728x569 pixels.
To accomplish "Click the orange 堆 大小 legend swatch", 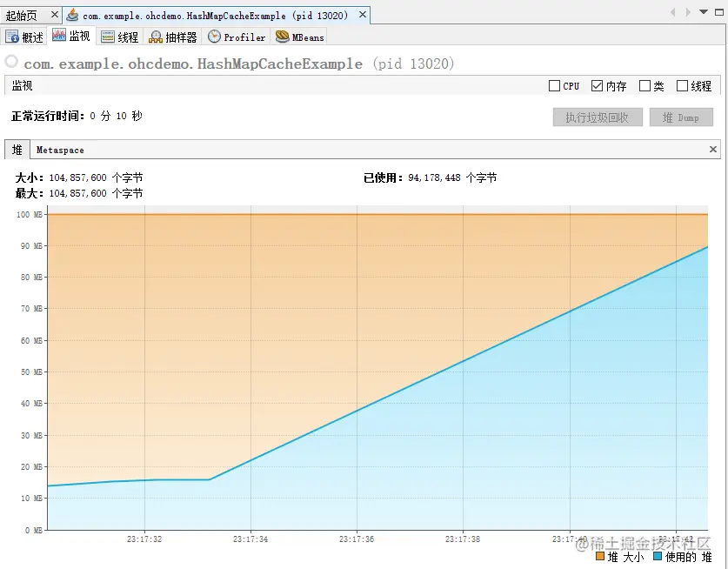I will click(600, 556).
